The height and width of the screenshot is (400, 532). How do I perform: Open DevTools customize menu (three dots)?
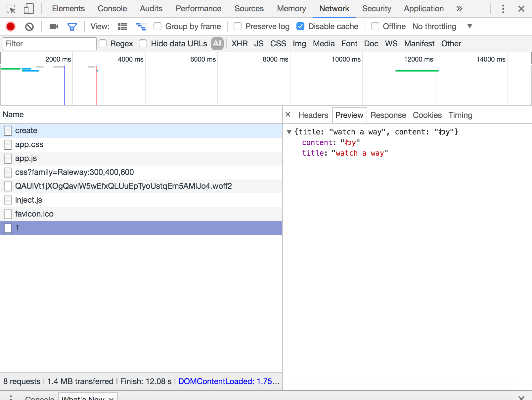[x=503, y=8]
